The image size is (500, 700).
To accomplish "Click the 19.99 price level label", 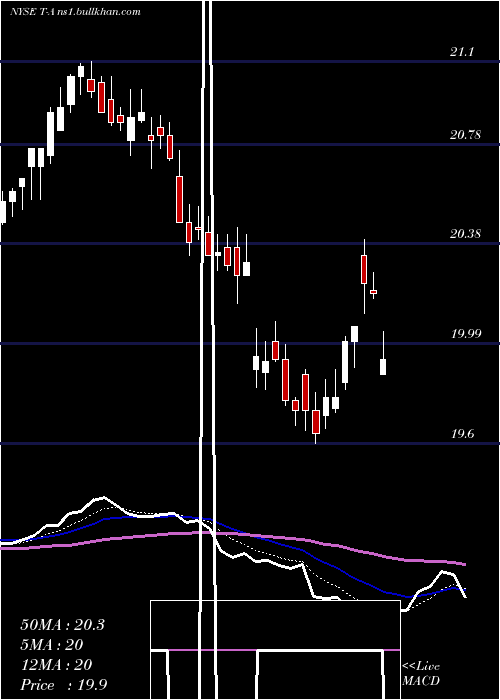I will point(466,333).
